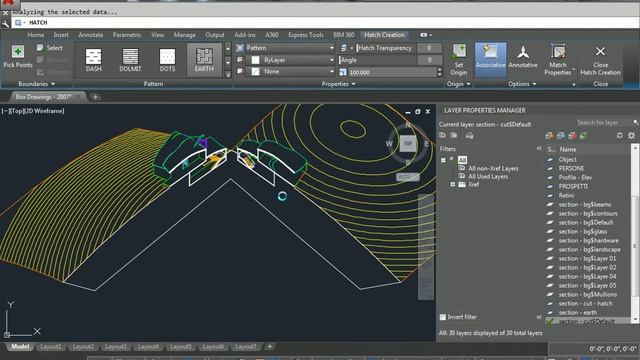This screenshot has width=640, height=360.
Task: Open the Manage ribbon tab
Action: tap(184, 35)
